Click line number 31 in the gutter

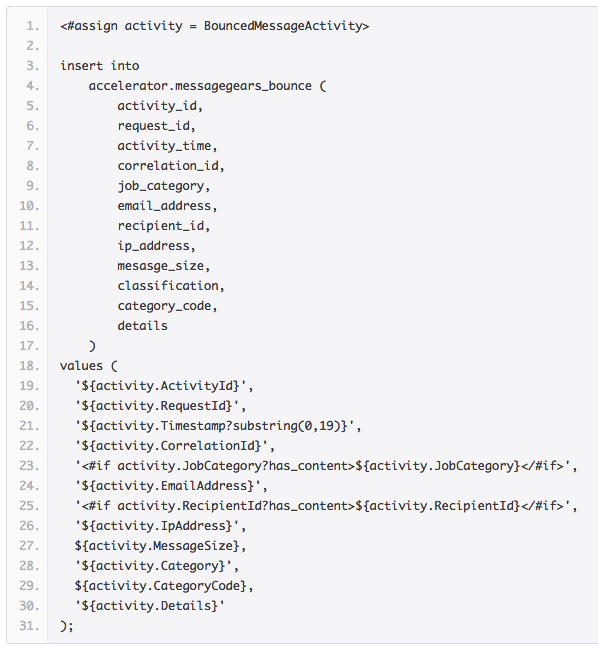(29, 626)
